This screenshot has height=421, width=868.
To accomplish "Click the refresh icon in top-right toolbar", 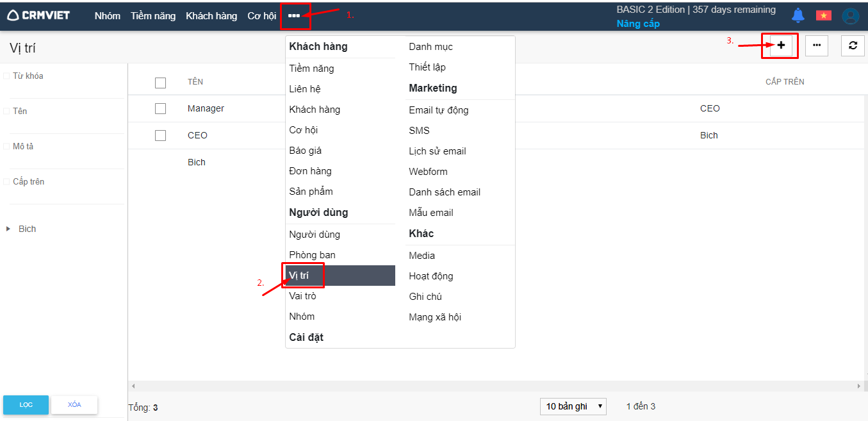I will 853,45.
